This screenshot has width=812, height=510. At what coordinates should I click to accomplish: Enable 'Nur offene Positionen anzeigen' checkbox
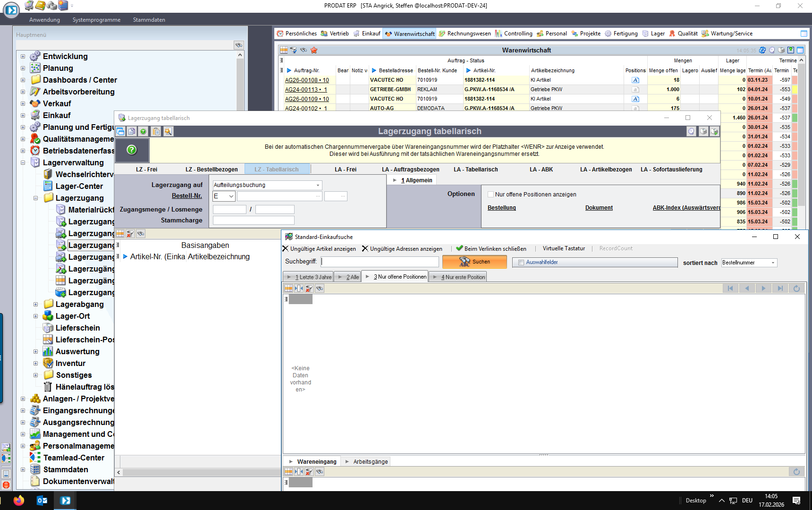(x=491, y=195)
